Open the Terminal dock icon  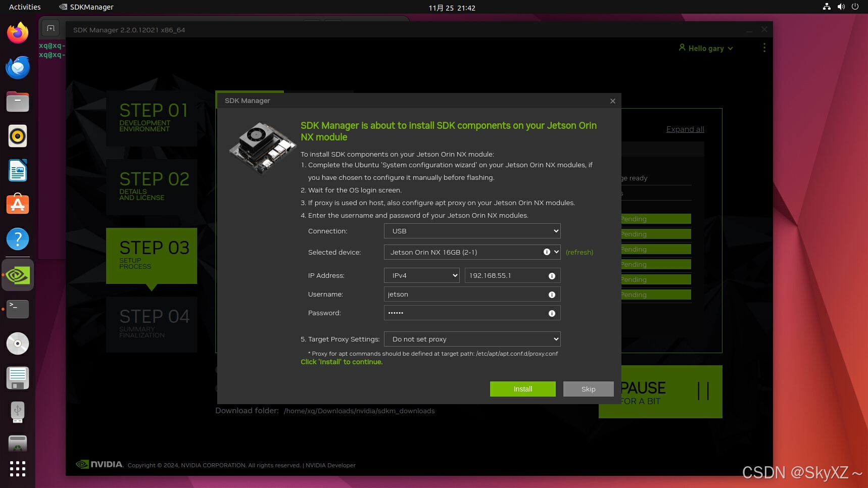point(18,309)
